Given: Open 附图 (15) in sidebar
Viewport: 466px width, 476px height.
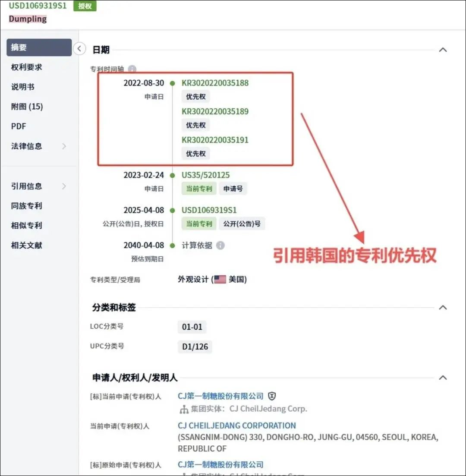Looking at the screenshot, I should coord(27,107).
